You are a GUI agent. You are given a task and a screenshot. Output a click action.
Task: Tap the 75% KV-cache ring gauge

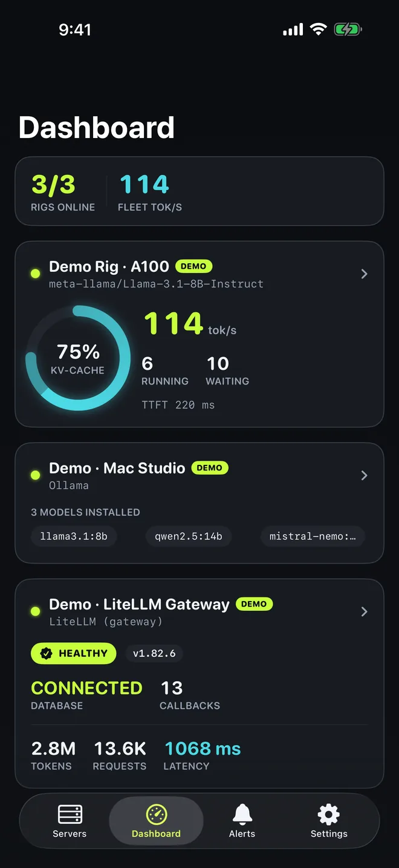click(x=78, y=358)
